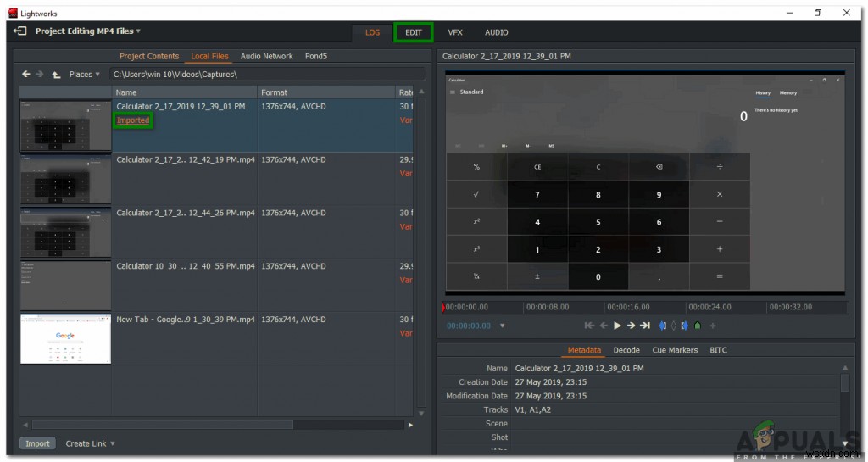Viewport: 868px width, 462px height.
Task: Add a green cue marker
Action: click(x=698, y=326)
